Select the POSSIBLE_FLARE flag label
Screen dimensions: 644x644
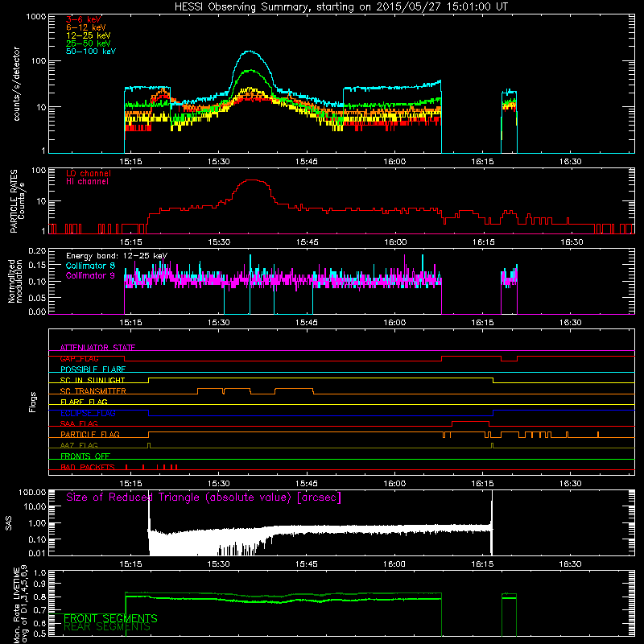tap(93, 369)
